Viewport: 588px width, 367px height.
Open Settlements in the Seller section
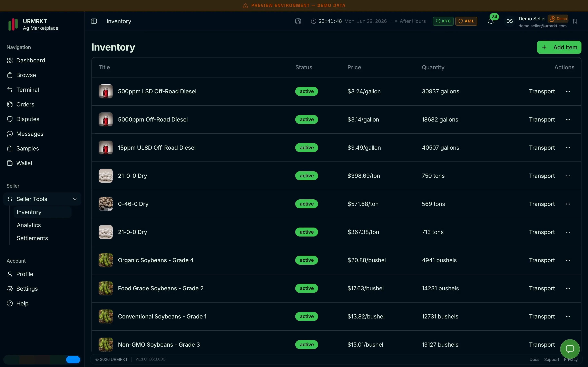[32, 238]
